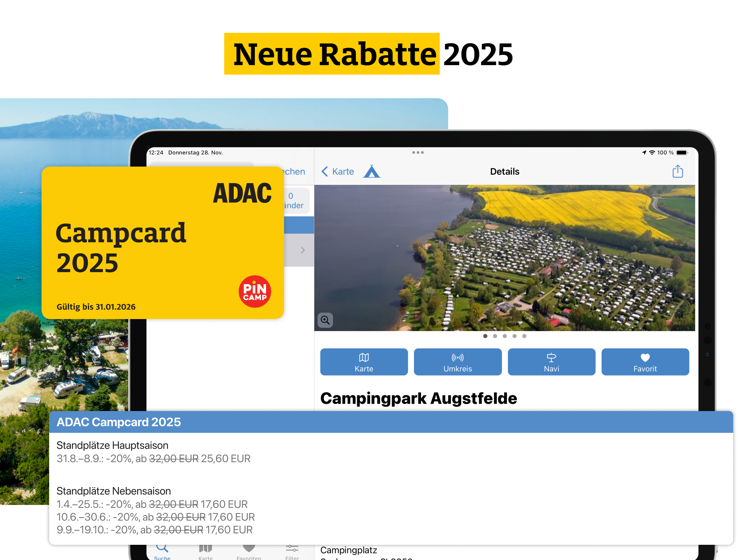This screenshot has width=747, height=560.
Task: Select the 10.6.–30.6. discount line
Action: [x=156, y=517]
